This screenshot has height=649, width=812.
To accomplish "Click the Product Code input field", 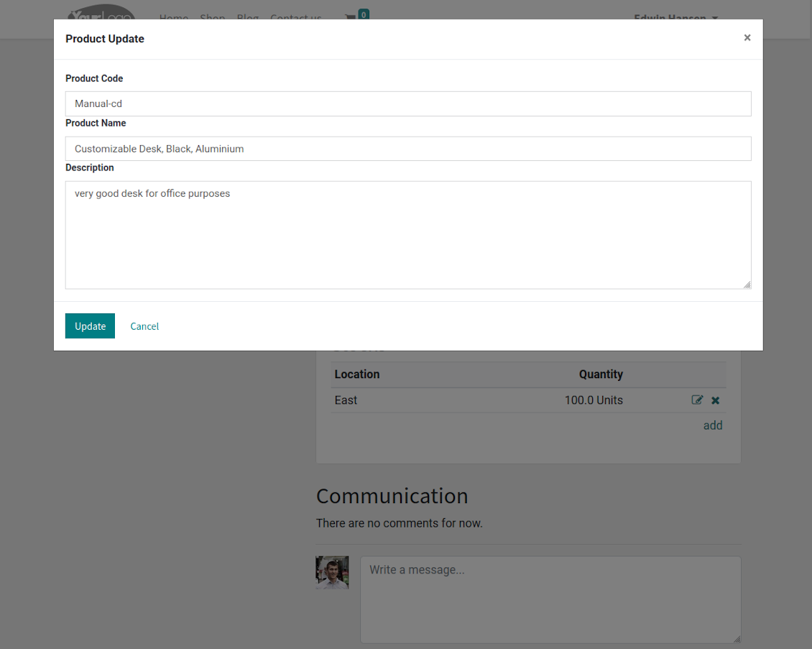I will 408,103.
